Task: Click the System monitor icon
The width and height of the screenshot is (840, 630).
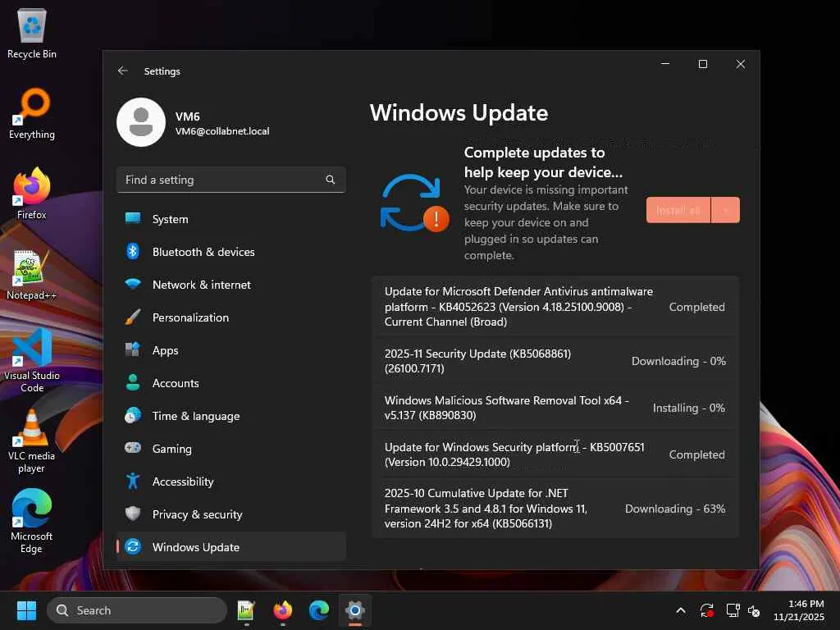Action: tap(133, 218)
